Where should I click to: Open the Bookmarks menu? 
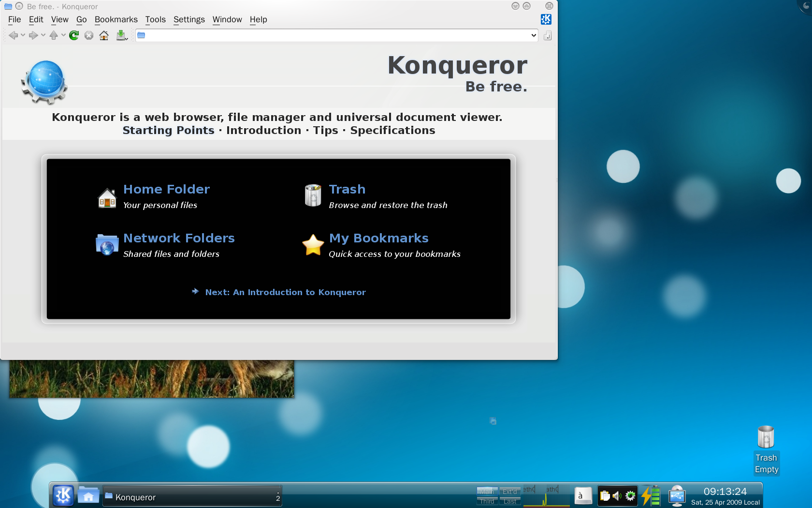(116, 19)
